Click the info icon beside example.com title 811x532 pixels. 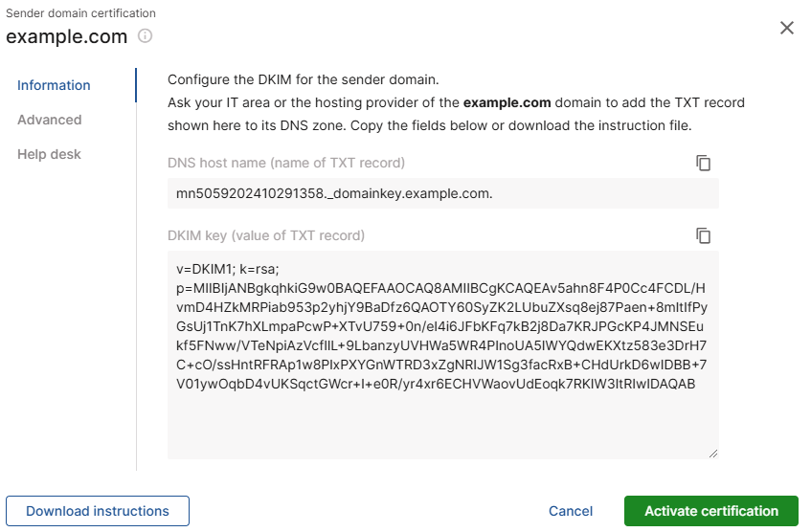pos(146,36)
